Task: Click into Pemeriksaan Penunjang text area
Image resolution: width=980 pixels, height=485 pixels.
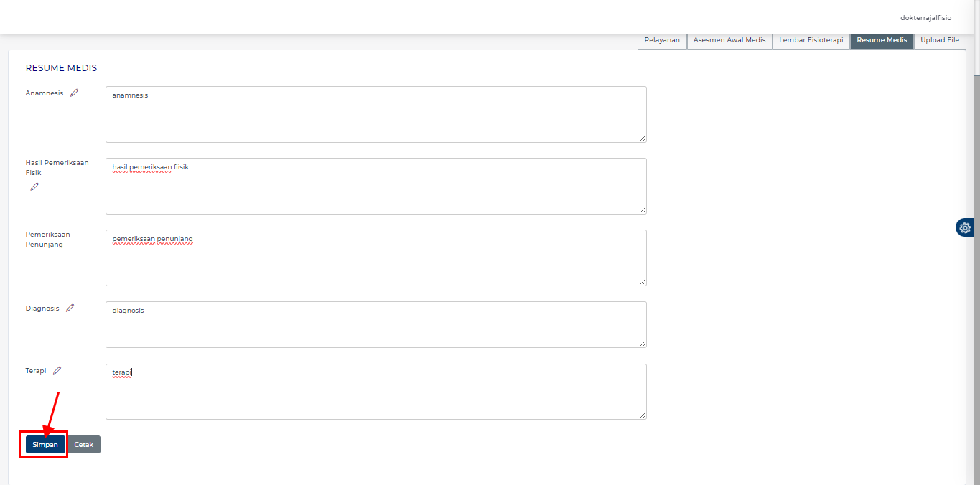Action: [375, 258]
